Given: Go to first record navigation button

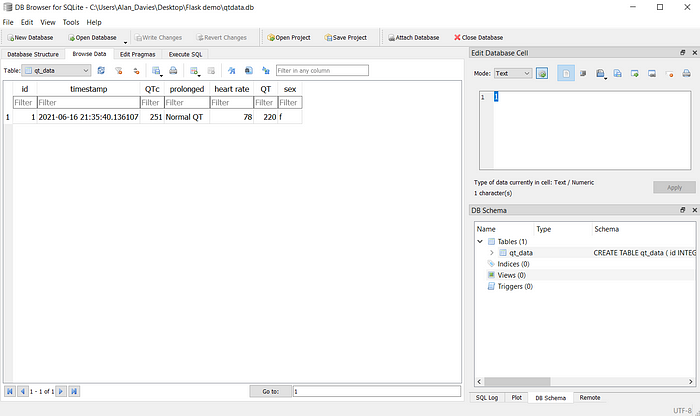Looking at the screenshot, I should point(9,391).
